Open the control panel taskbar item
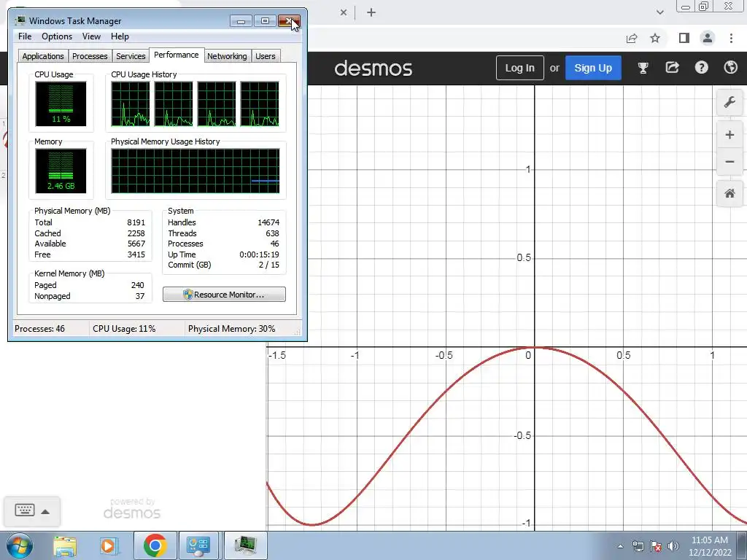Viewport: 747px width, 560px height. 198,545
